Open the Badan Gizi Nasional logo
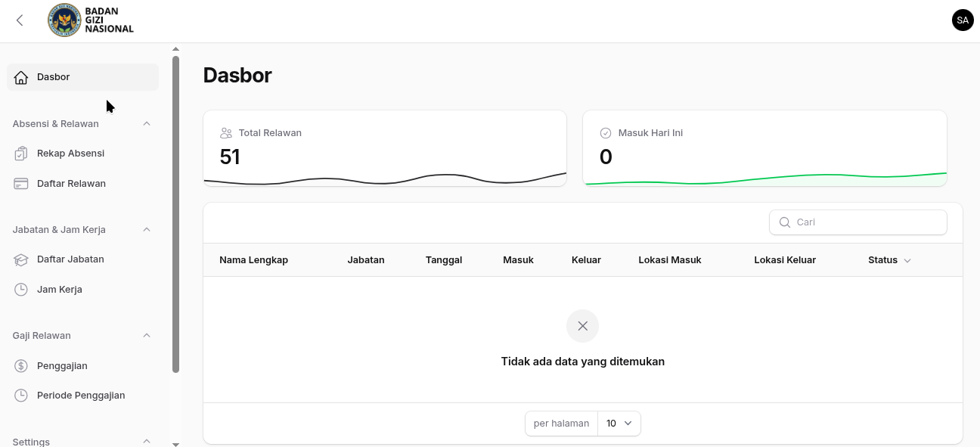This screenshot has width=980, height=447. [x=91, y=20]
